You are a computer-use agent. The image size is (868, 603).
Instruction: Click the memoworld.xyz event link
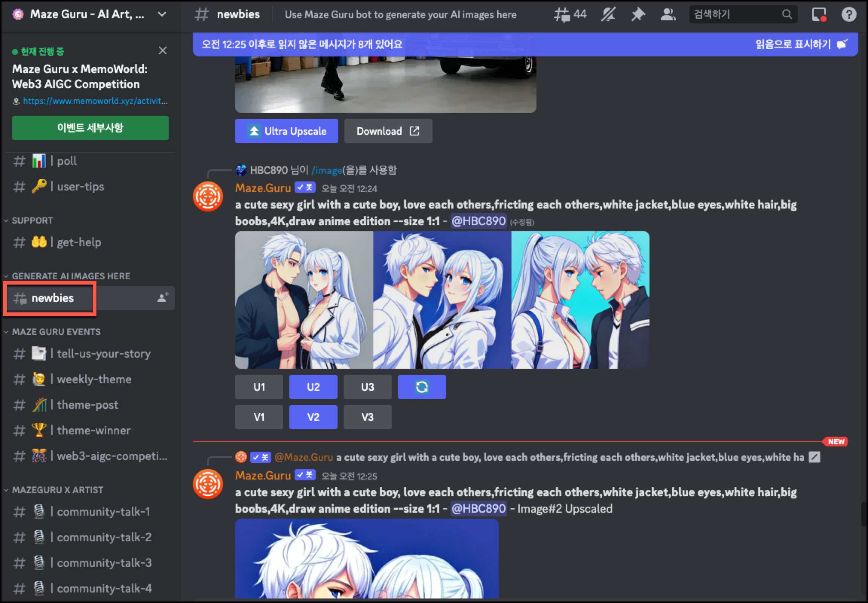pyautogui.click(x=95, y=101)
